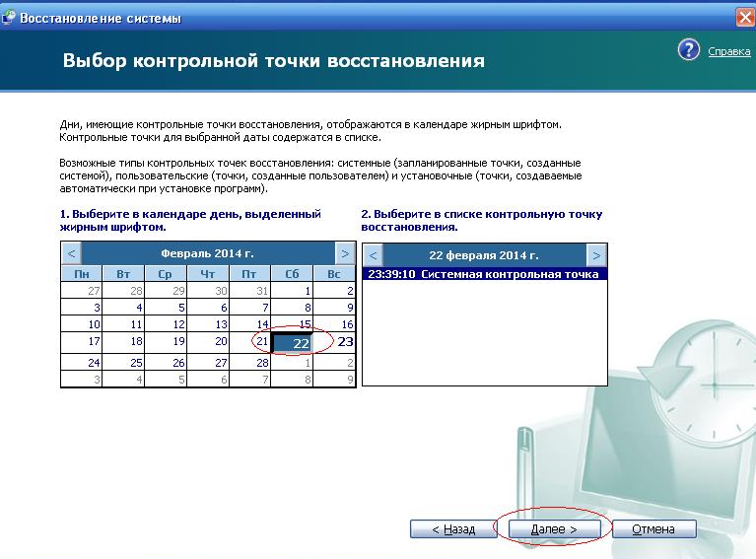Go to next month in calendar
The image size is (756, 559).
345,253
